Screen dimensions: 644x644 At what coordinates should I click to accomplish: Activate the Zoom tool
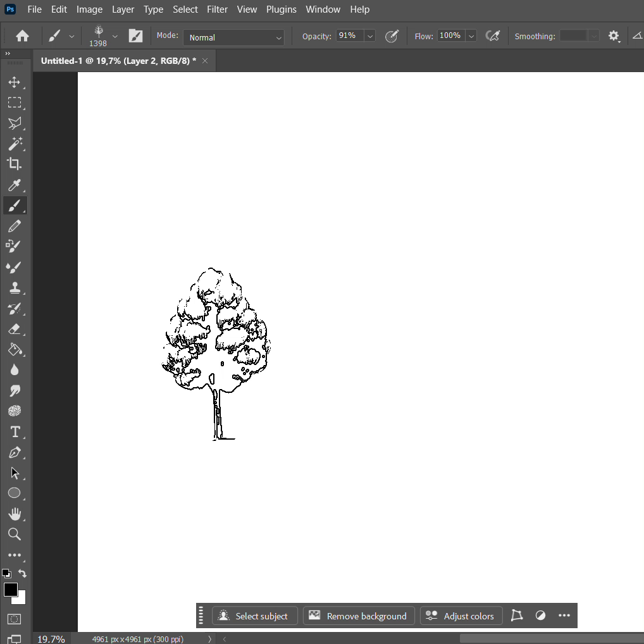coord(15,535)
